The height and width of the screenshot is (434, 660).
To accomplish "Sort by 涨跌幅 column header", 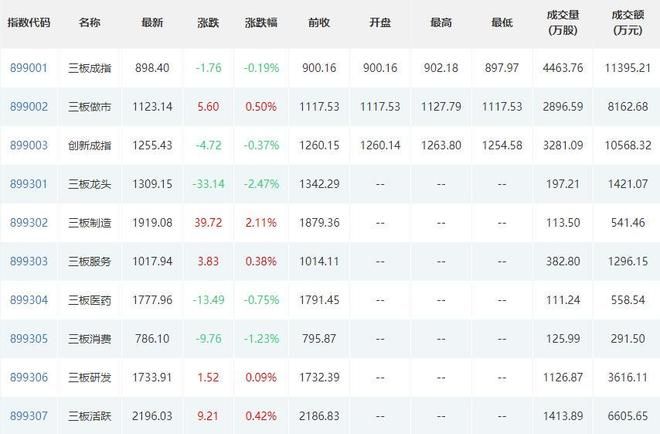I will click(x=261, y=22).
